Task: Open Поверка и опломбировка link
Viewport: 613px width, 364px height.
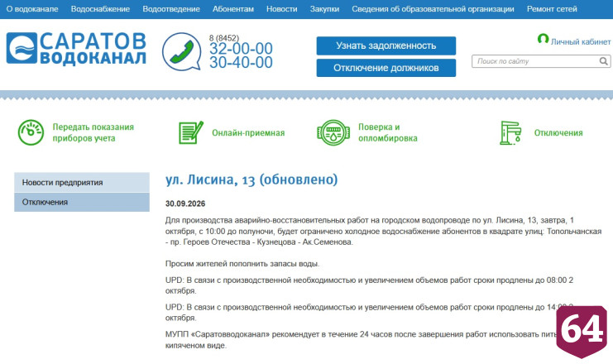Action: [x=388, y=132]
